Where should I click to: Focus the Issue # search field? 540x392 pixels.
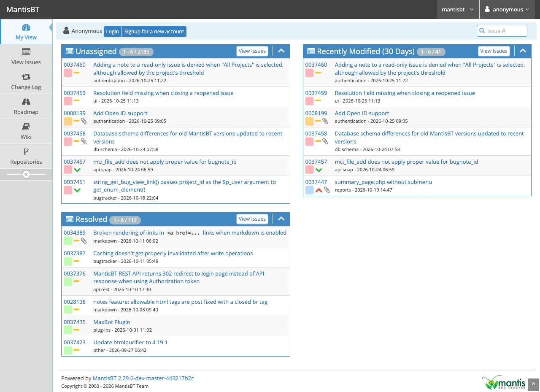click(502, 31)
